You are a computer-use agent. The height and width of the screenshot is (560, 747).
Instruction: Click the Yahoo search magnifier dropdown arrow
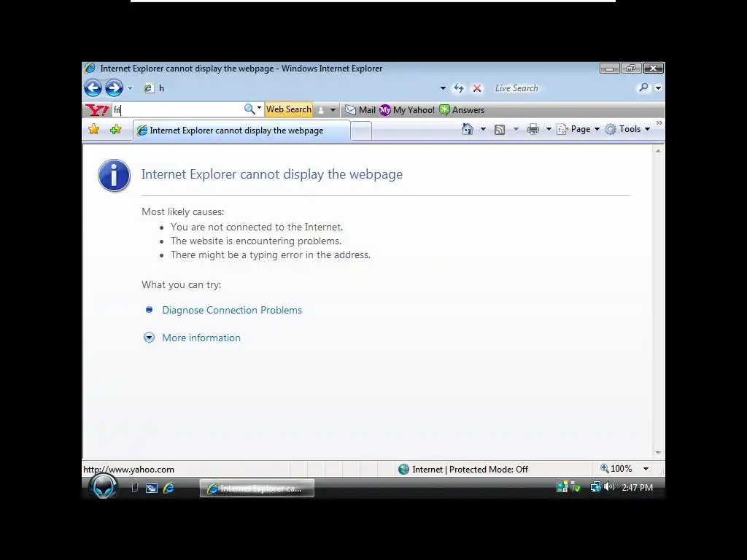click(x=260, y=108)
